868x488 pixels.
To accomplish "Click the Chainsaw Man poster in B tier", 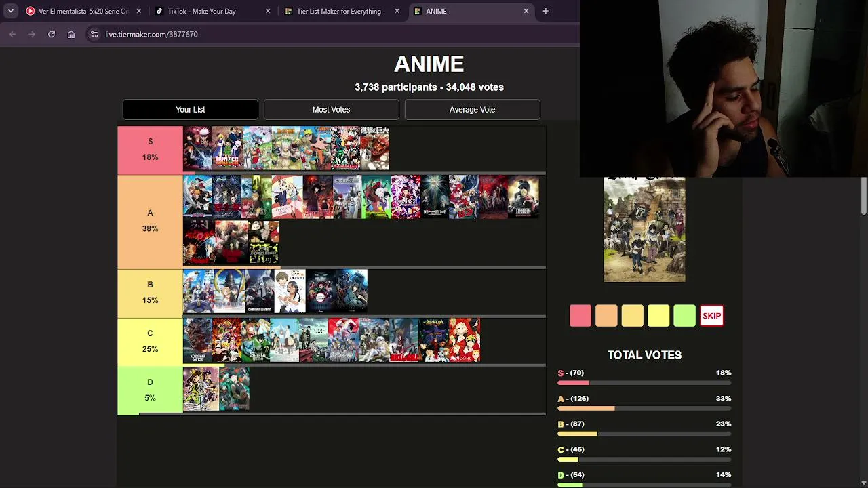I will click(x=258, y=291).
